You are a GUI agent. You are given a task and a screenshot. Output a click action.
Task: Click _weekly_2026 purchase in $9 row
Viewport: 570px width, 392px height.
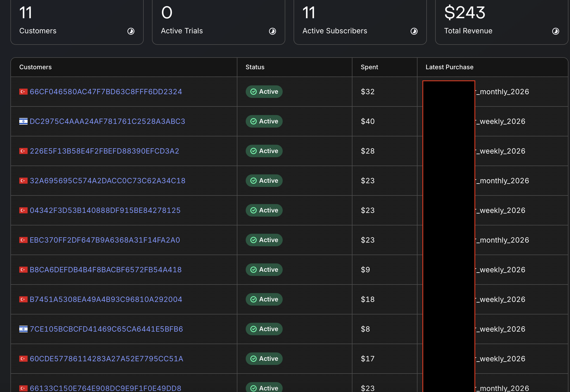pyautogui.click(x=501, y=270)
